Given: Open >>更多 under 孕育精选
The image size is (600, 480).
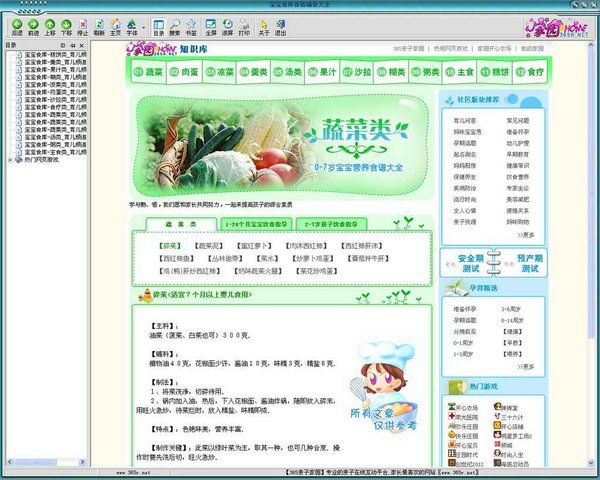Looking at the screenshot, I should [525, 366].
